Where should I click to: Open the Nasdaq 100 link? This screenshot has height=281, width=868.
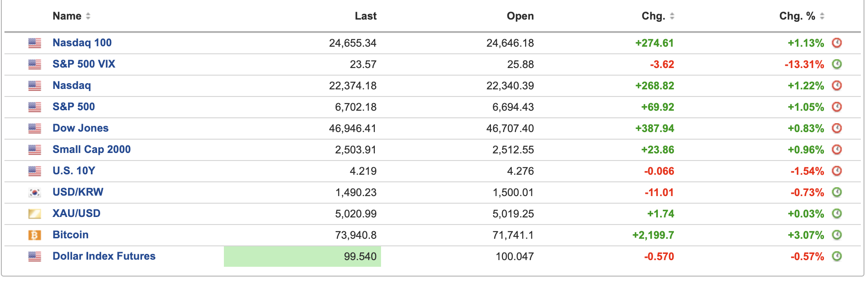coord(82,43)
